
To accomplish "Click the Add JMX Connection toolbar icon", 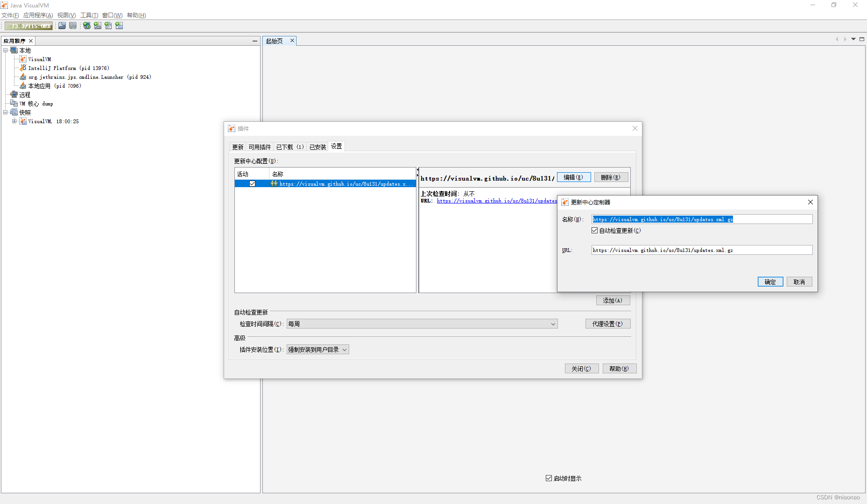I will click(98, 26).
